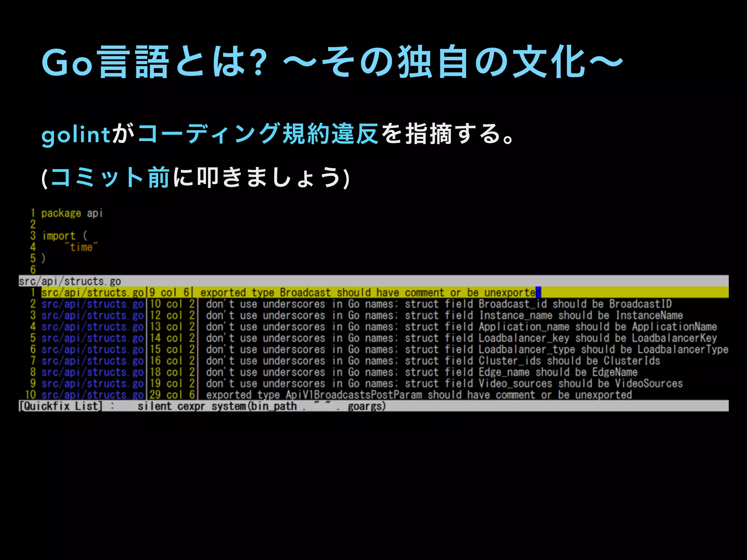
Task: Click the 'src/api/structs.go' status bar
Action: 373,281
